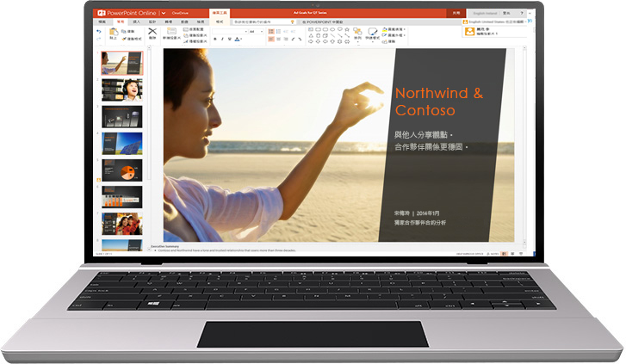
Task: Click the decrease indent icon
Action: point(286,31)
